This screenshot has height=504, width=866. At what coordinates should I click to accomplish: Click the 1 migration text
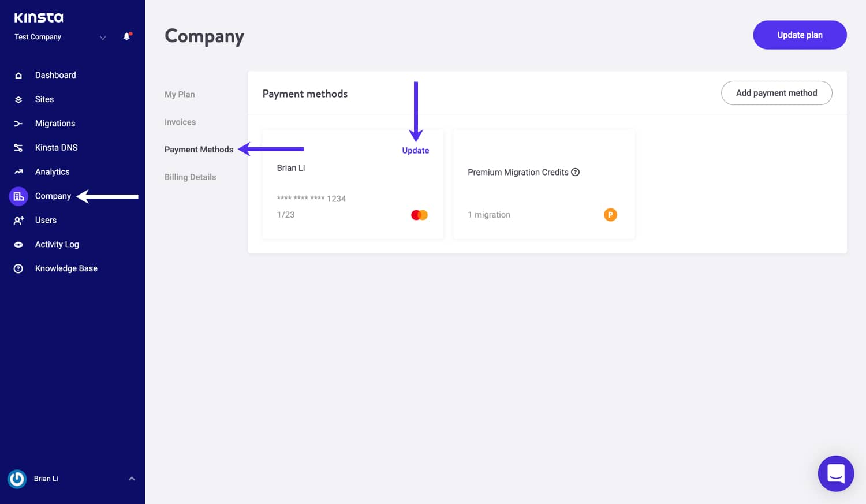tap(489, 215)
